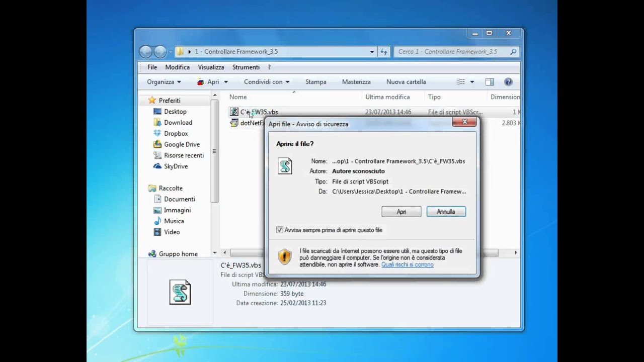Click the SkyDrive cloud icon
This screenshot has height=362, width=644.
click(x=157, y=166)
